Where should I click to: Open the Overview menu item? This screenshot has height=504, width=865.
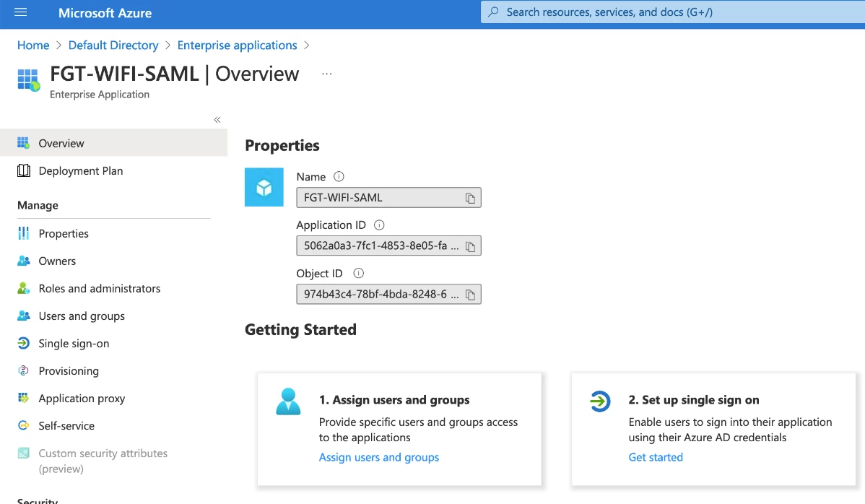click(x=113, y=143)
